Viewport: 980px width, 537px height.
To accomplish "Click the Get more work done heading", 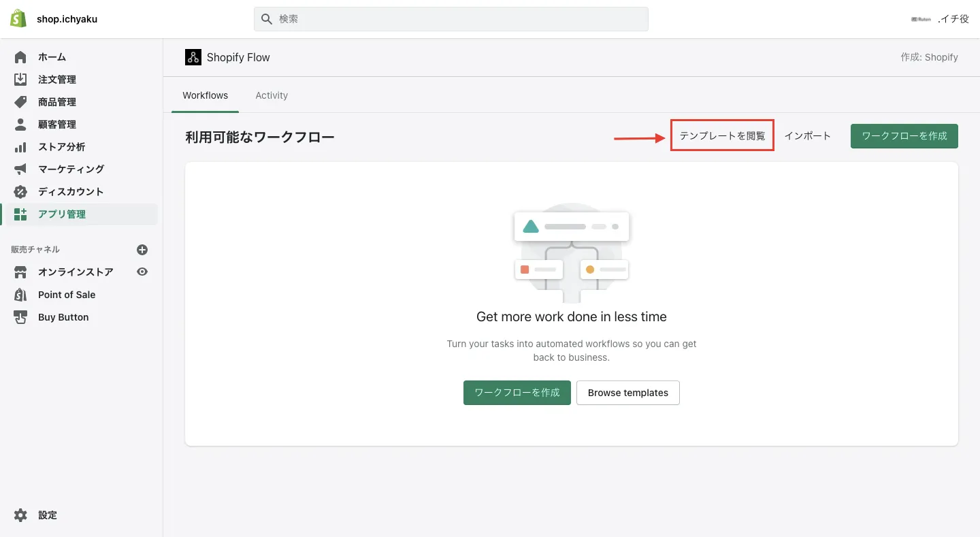I will point(572,316).
